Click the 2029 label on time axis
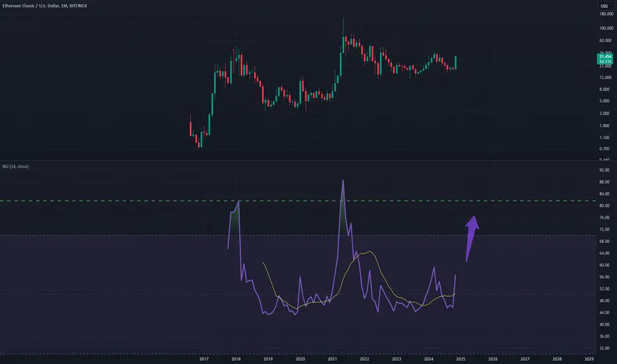This screenshot has height=364, width=617. [589, 359]
